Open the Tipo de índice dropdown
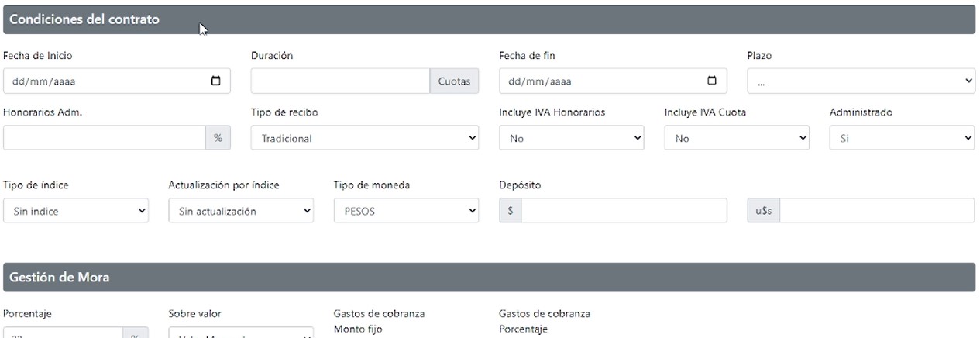This screenshot has width=980, height=338. coord(75,211)
